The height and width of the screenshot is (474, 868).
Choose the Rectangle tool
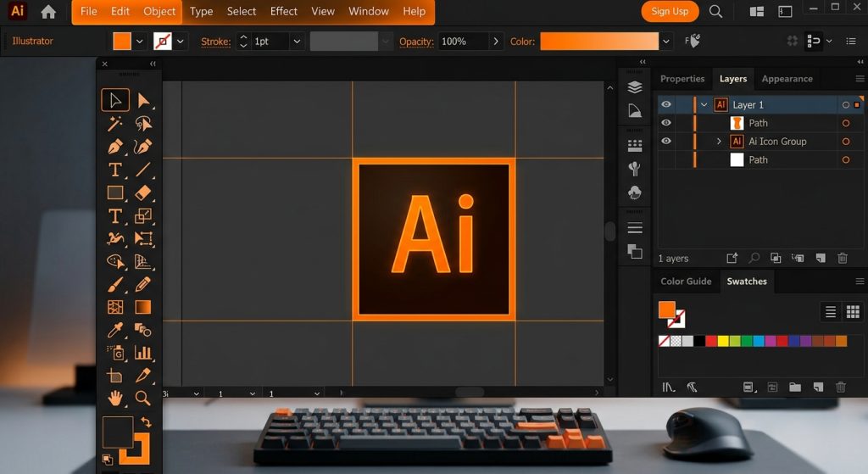(x=115, y=192)
